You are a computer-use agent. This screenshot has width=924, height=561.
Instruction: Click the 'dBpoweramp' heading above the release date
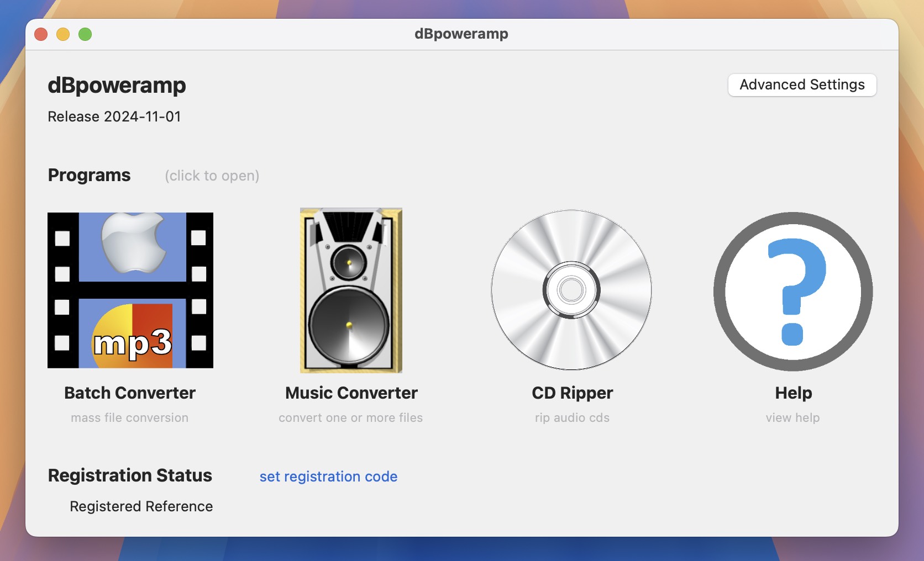pyautogui.click(x=117, y=85)
